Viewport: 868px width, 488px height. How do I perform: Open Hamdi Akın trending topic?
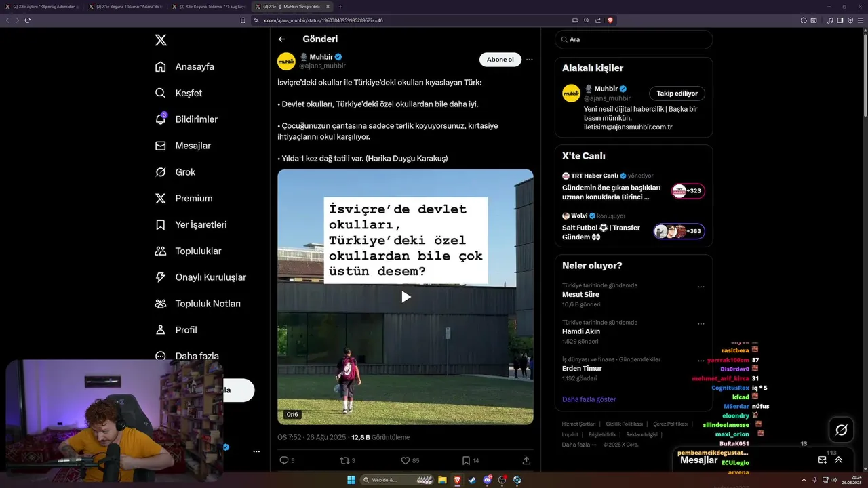(x=581, y=331)
